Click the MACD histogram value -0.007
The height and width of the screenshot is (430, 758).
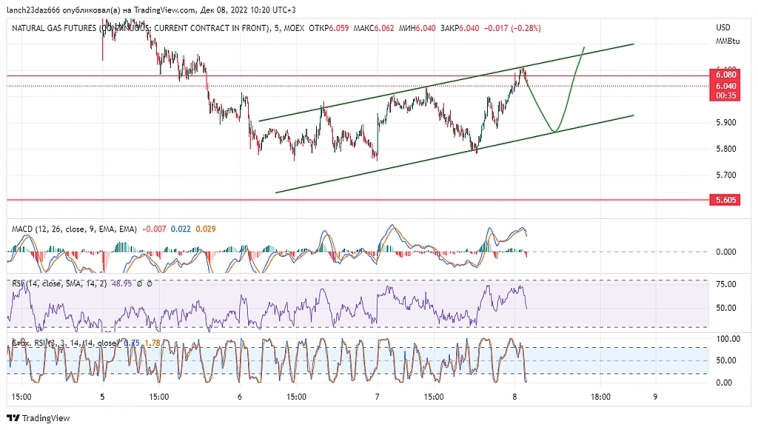coord(154,229)
